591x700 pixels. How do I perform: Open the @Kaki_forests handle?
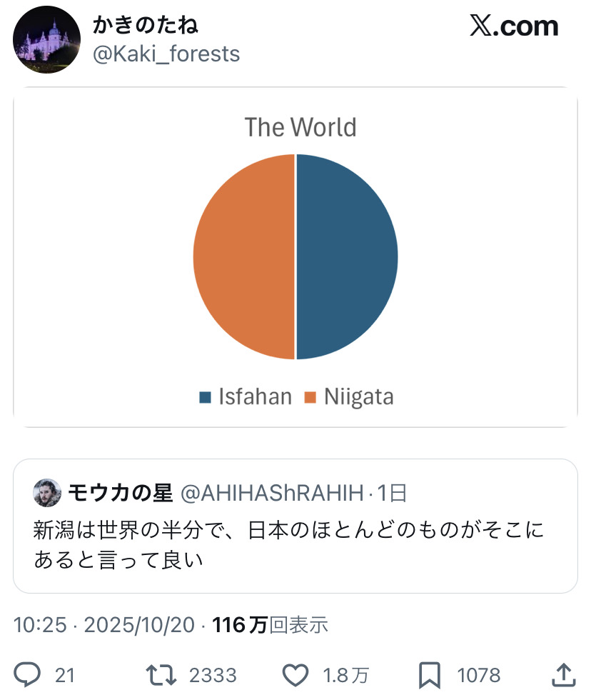click(x=166, y=54)
